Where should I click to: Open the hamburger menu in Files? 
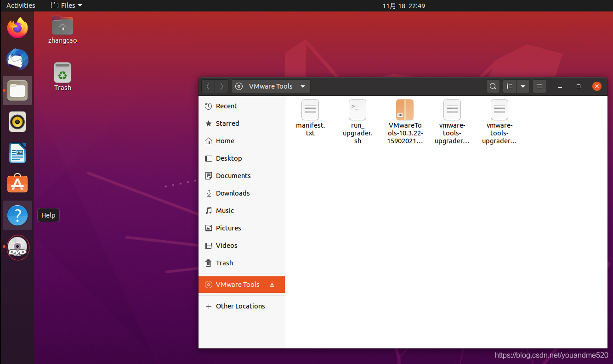[539, 86]
